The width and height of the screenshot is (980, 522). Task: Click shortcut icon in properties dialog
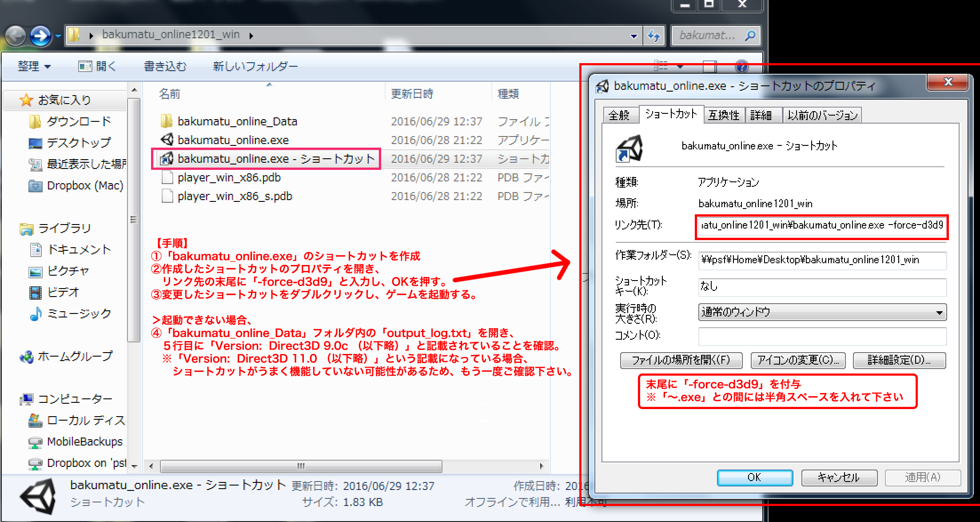(x=629, y=148)
